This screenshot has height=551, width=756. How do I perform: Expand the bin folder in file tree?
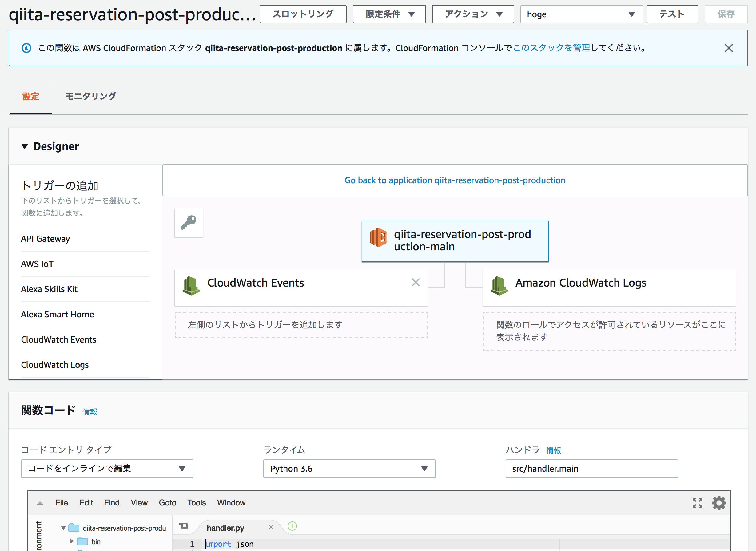(x=71, y=541)
